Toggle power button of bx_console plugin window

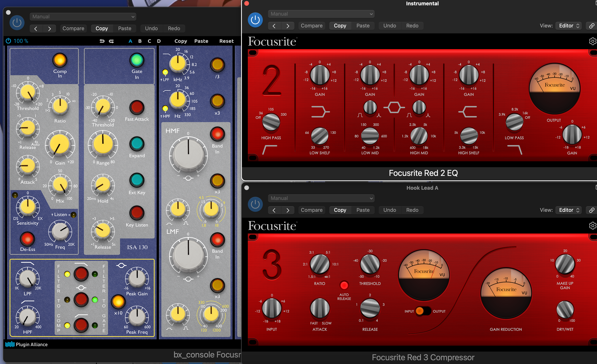[x=17, y=23]
